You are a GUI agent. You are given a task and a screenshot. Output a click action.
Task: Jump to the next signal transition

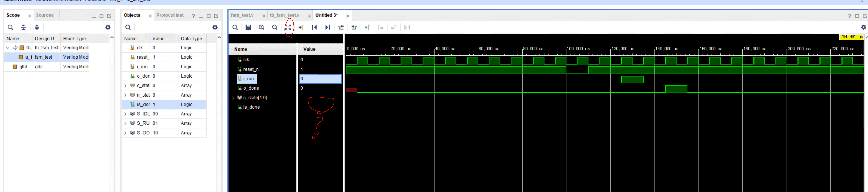354,27
